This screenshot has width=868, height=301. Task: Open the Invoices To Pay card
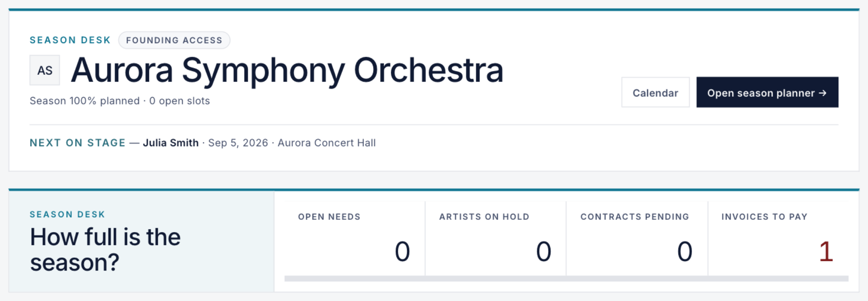click(778, 238)
